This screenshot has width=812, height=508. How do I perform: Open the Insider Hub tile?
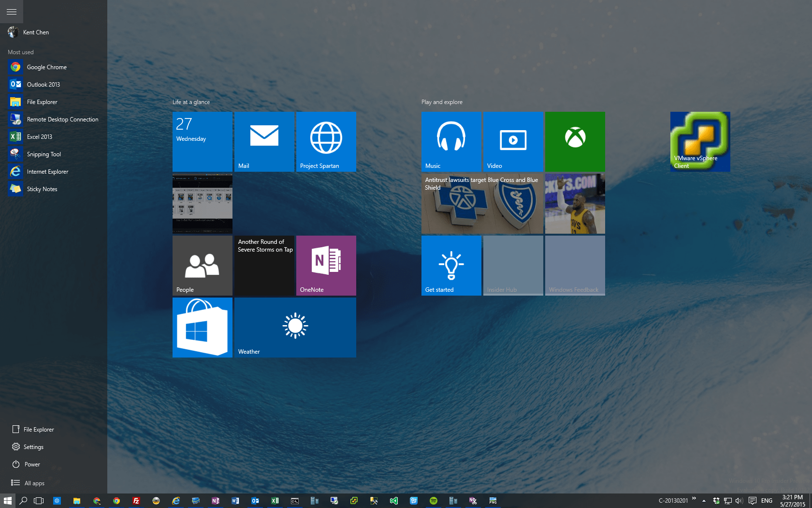pos(513,266)
